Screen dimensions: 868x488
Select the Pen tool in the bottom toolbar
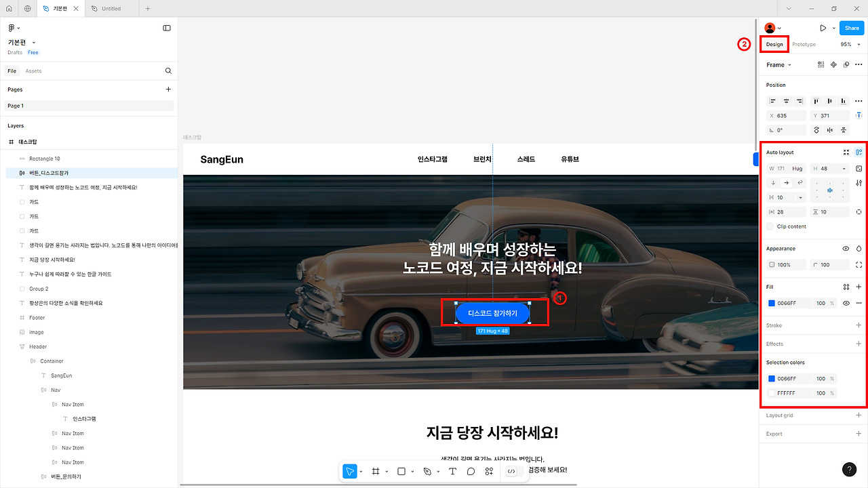click(x=427, y=471)
